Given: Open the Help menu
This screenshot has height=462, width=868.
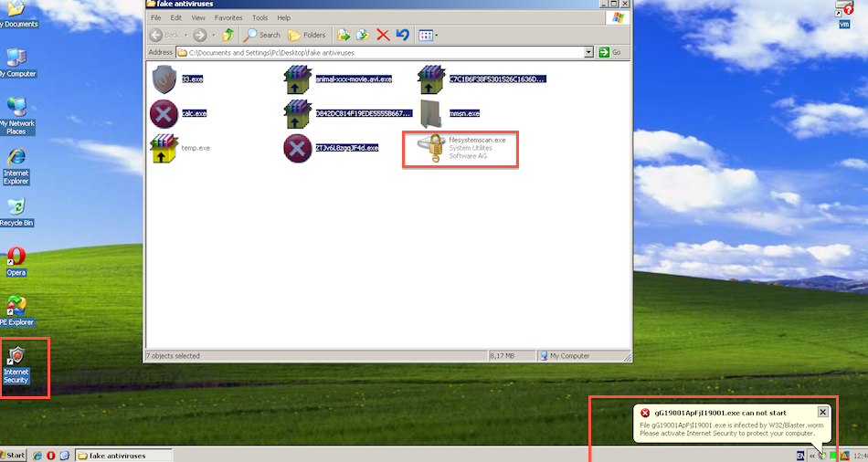Looking at the screenshot, I should [283, 17].
